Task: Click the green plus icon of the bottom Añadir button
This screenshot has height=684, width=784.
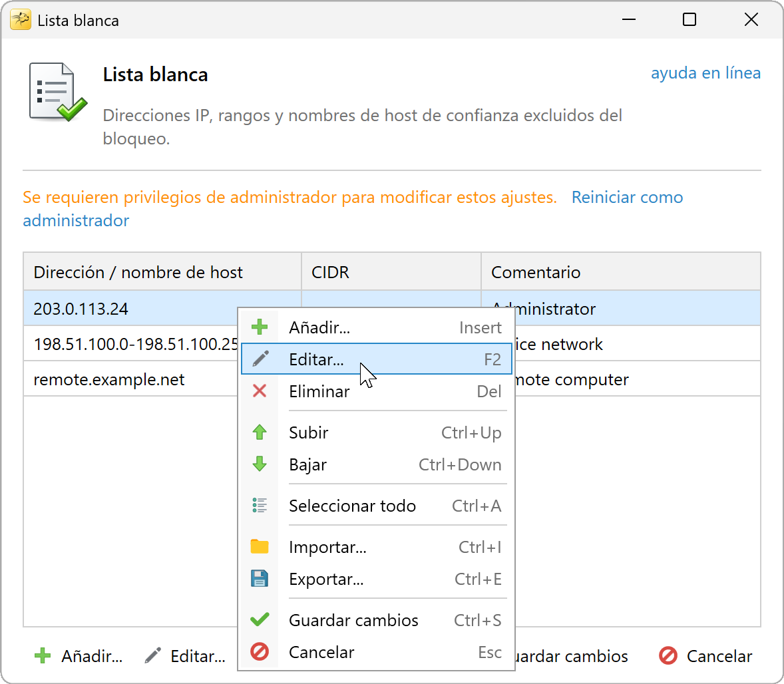Action: (x=43, y=655)
